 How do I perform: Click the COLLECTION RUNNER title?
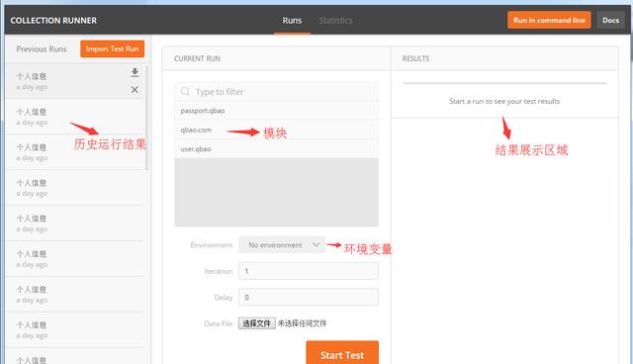coord(53,20)
